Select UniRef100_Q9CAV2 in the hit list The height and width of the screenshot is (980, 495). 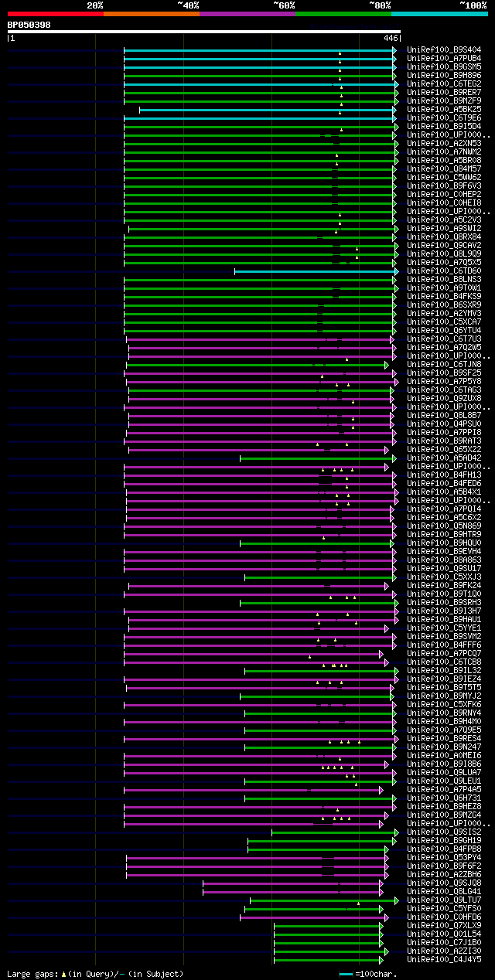coord(444,246)
